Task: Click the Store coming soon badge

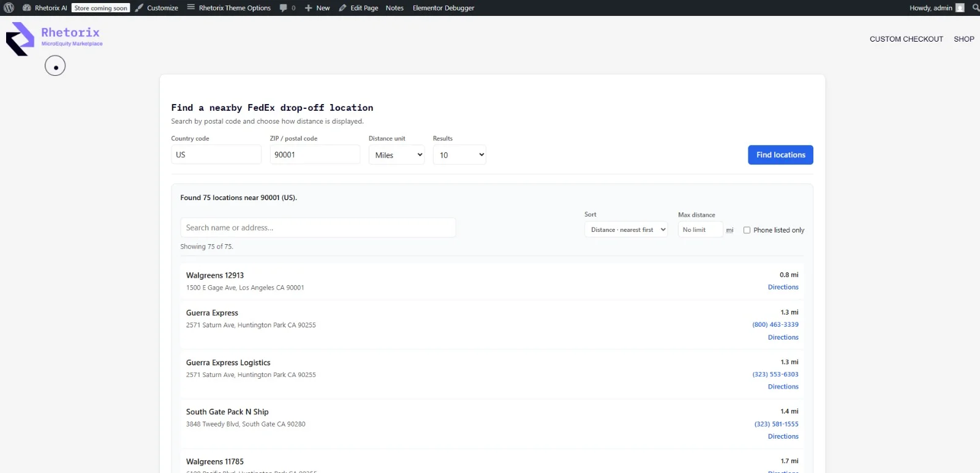Action: tap(101, 8)
